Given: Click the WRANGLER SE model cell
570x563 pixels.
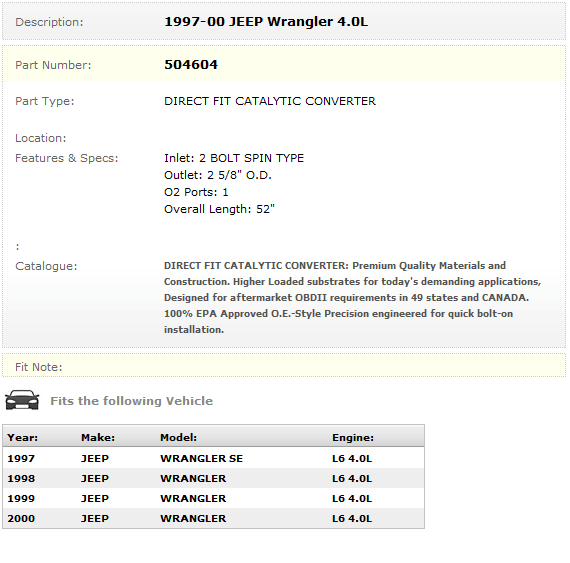Looking at the screenshot, I should point(201,458).
